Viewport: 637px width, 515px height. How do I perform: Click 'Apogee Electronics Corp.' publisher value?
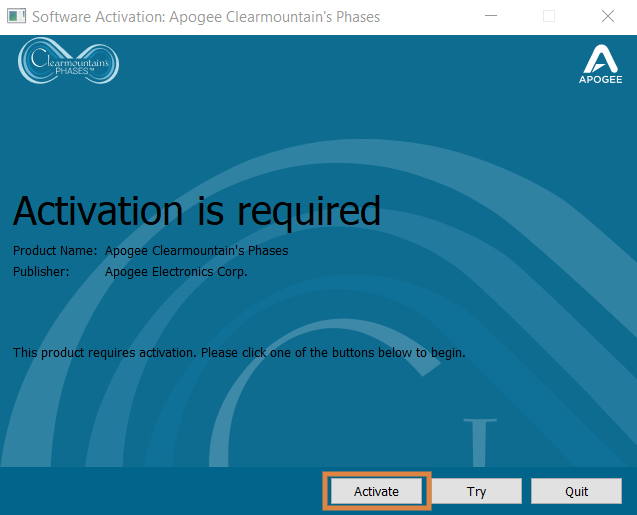[x=176, y=271]
